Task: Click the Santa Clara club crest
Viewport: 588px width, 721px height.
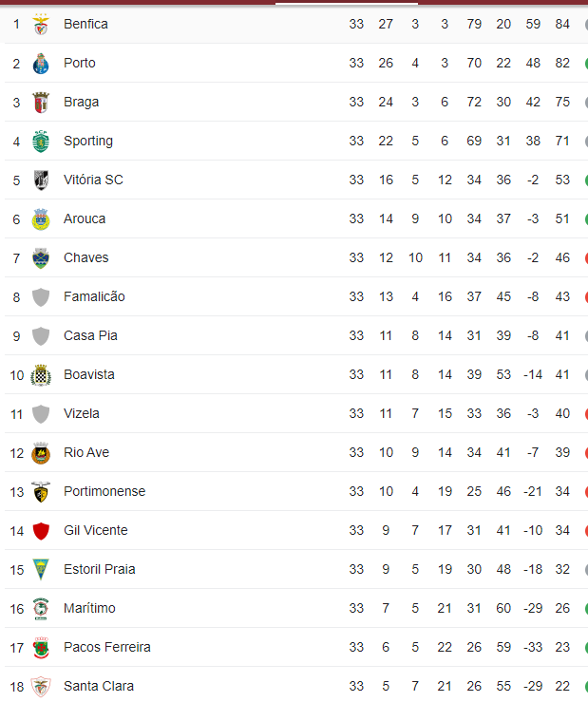Action: click(41, 687)
